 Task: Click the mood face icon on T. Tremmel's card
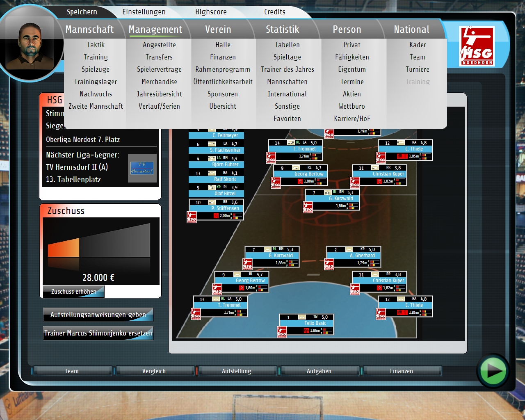(291, 143)
